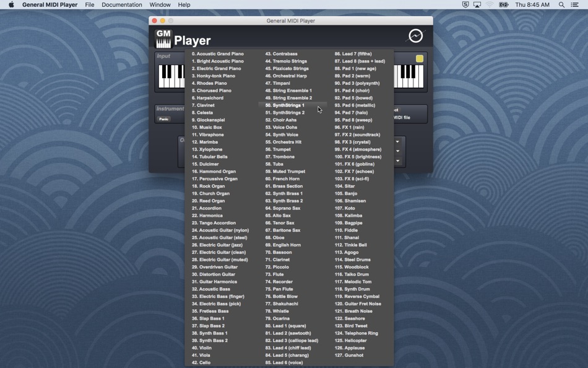This screenshot has height=368, width=588.
Task: Select highlighted 50. SynthStrings 1
Action: tap(293, 105)
